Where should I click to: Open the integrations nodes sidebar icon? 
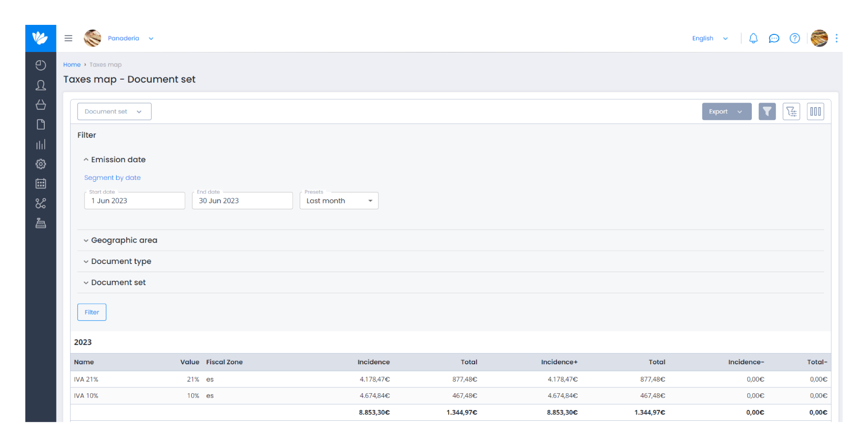point(41,203)
